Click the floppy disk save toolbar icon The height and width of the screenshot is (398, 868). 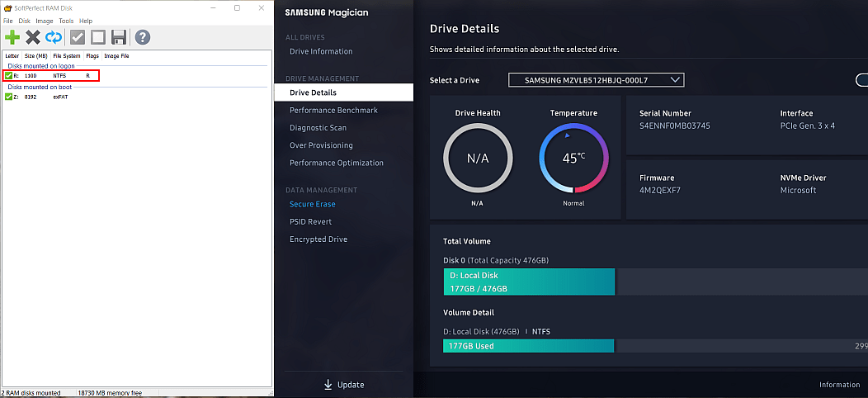[119, 37]
